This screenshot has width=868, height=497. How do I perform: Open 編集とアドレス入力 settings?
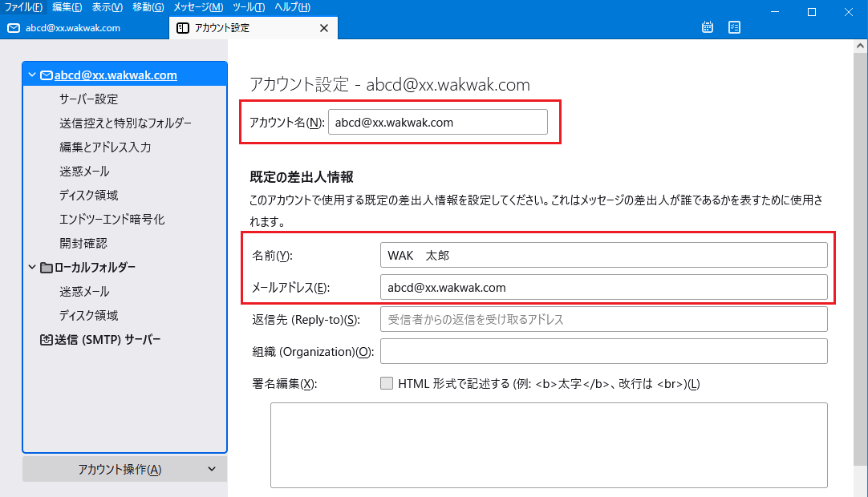coord(105,147)
